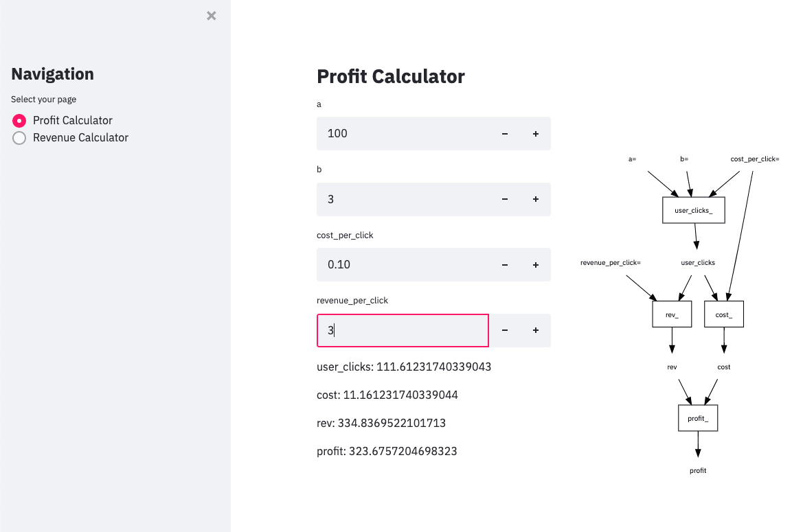
Task: Click the Profit Calculator page heading
Action: [x=391, y=77]
